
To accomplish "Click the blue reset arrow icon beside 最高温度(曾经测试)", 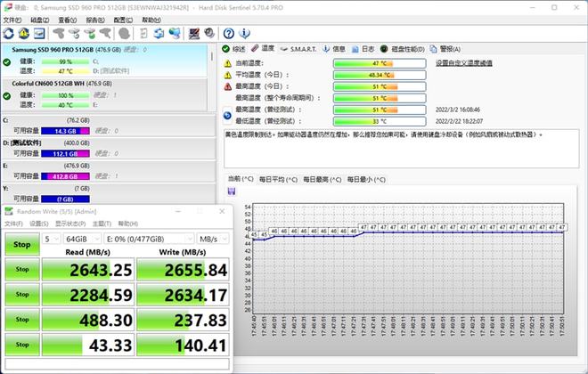I will 227,116.
